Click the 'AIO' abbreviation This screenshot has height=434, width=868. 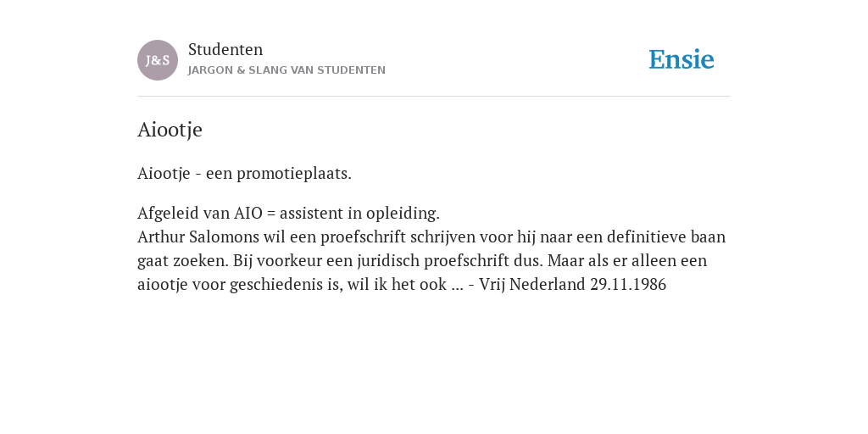tap(248, 213)
